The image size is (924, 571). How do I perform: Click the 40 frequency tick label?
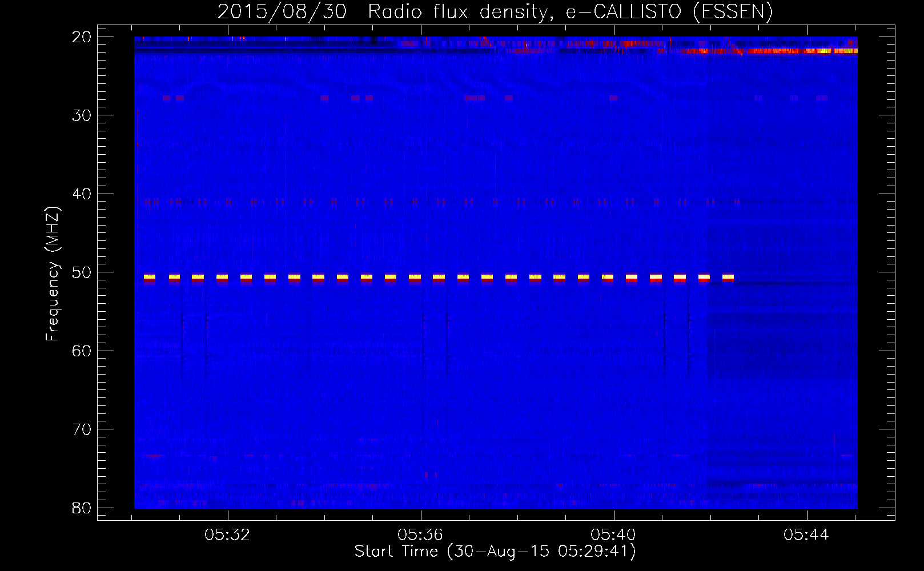click(82, 194)
